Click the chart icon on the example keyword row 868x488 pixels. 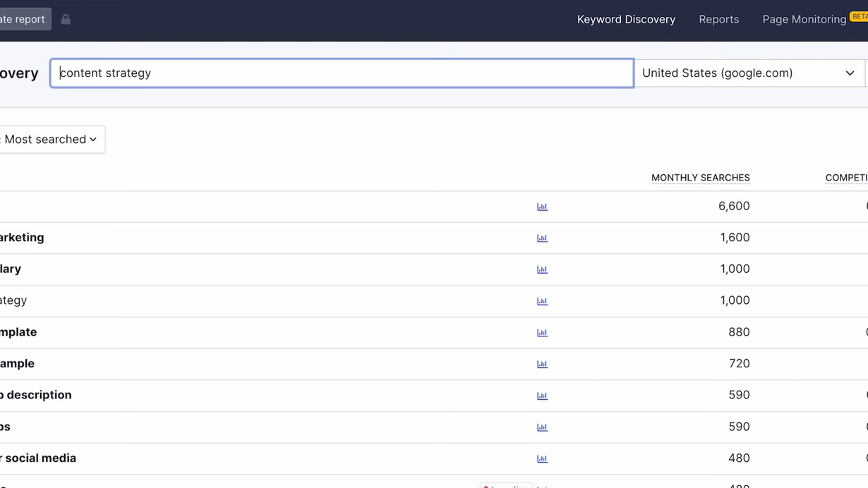pyautogui.click(x=542, y=364)
